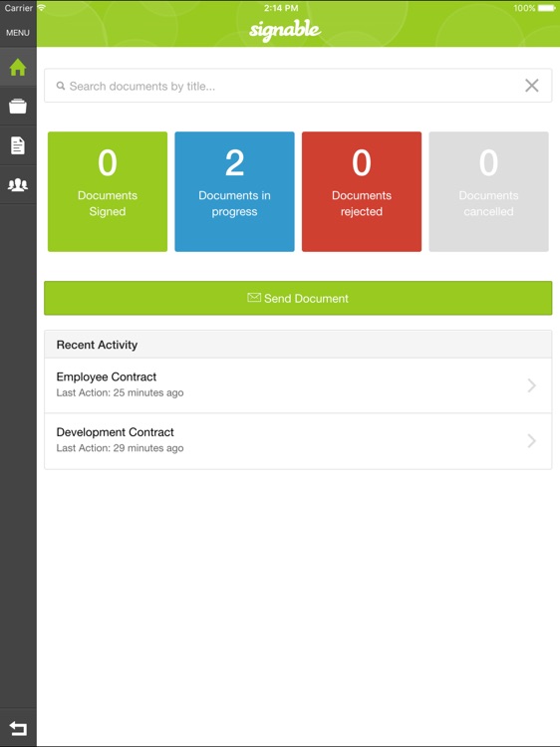
Task: Tap the signable logo in header
Action: coord(285,30)
